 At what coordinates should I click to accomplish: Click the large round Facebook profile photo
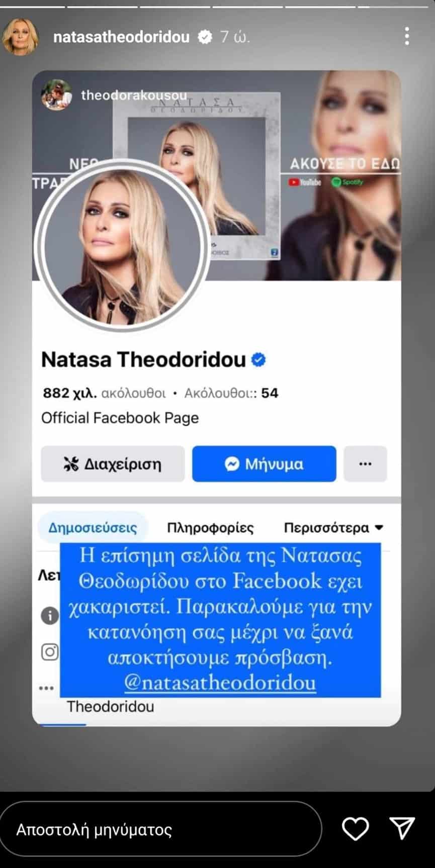click(x=121, y=246)
